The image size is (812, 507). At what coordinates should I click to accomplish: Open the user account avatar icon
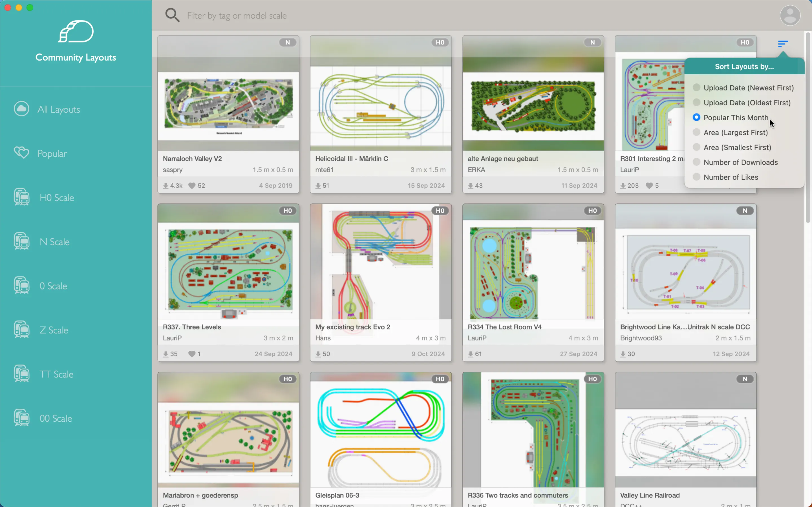pyautogui.click(x=790, y=15)
